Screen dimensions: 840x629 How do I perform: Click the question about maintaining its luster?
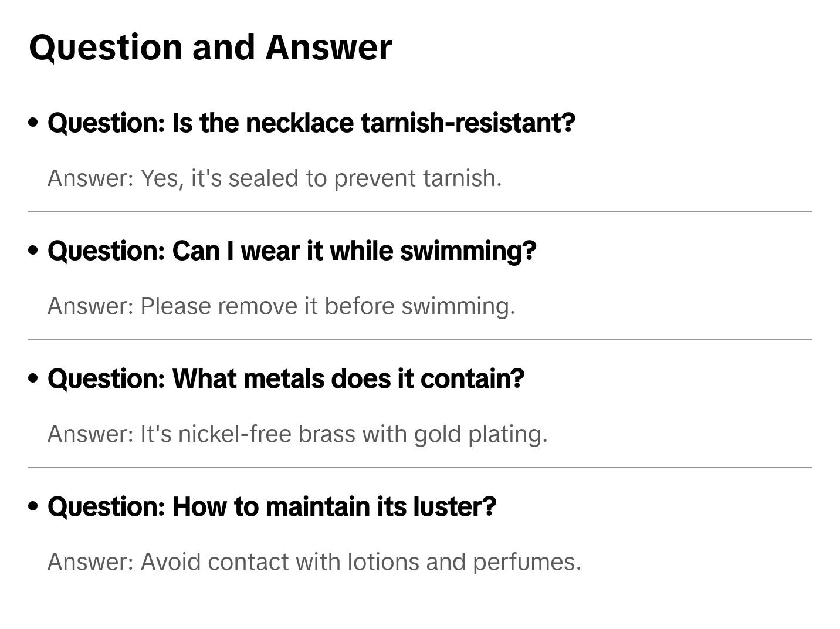[272, 507]
